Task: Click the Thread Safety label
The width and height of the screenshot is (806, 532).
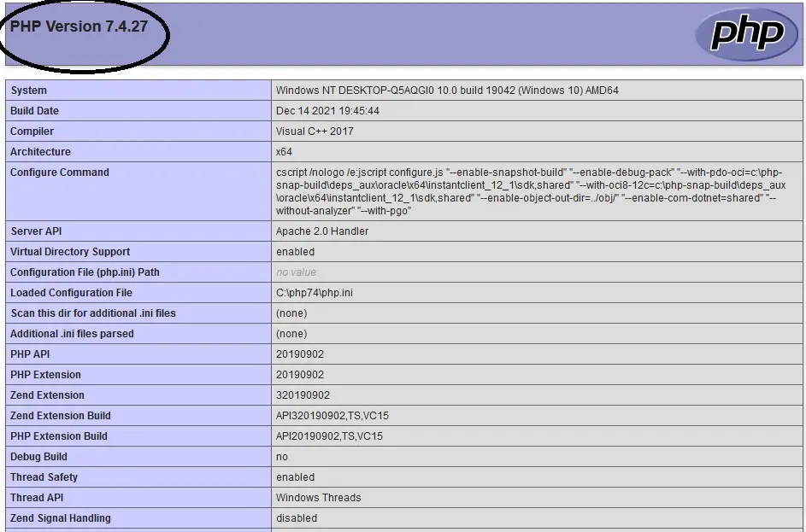Action: click(x=44, y=478)
